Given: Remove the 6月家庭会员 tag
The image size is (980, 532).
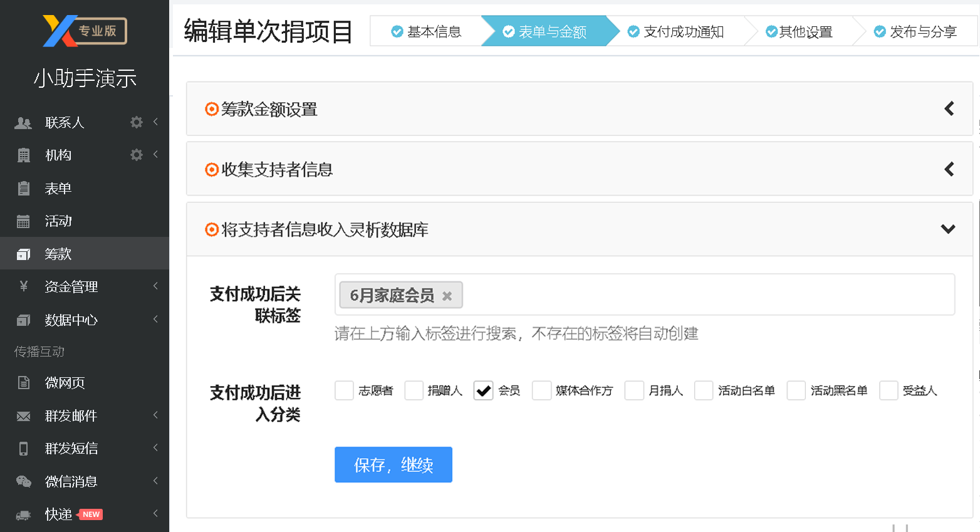Looking at the screenshot, I should [x=447, y=296].
